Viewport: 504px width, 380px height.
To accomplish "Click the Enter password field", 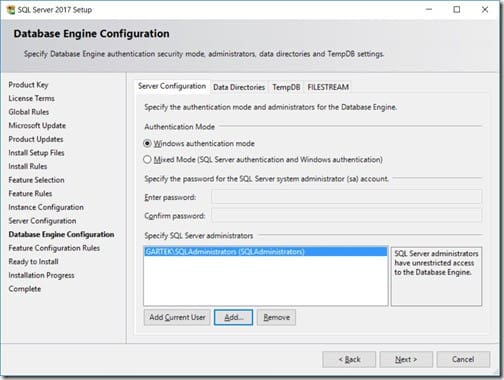I will pos(346,197).
